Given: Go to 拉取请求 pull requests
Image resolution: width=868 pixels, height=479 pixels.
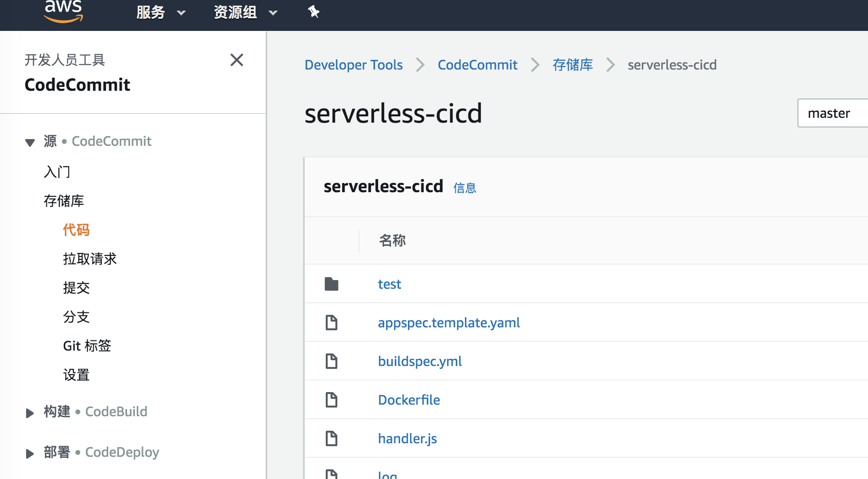Looking at the screenshot, I should pos(90,259).
